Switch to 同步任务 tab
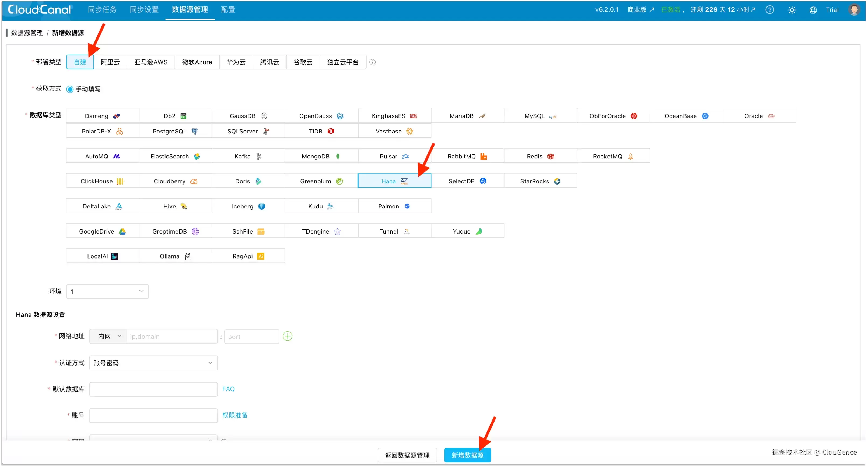The image size is (868, 467). coord(102,10)
